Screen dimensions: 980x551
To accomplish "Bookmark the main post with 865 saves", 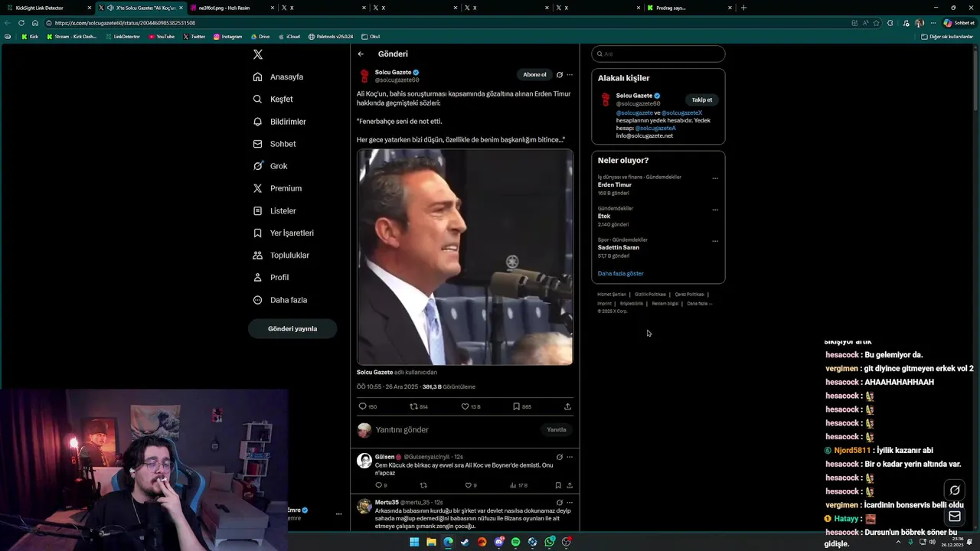I will [x=522, y=406].
